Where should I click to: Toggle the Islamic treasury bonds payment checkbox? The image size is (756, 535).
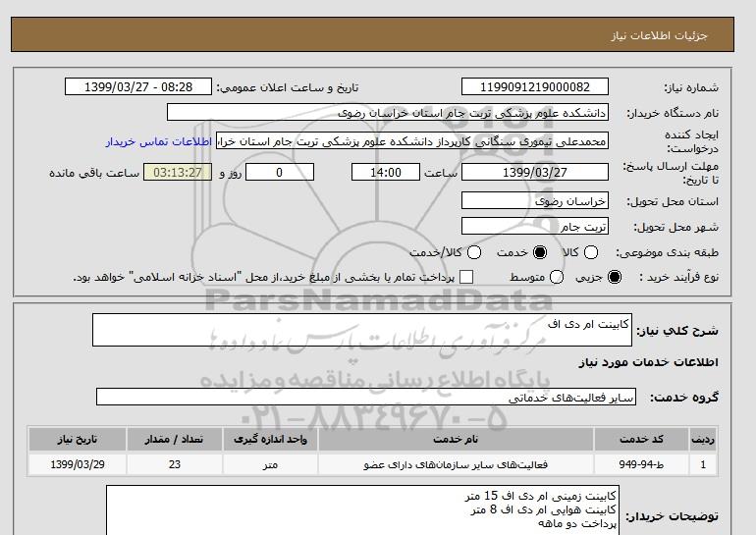point(466,277)
